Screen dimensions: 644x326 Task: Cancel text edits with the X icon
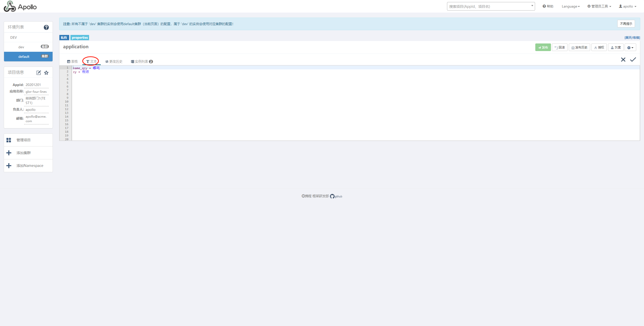(623, 60)
